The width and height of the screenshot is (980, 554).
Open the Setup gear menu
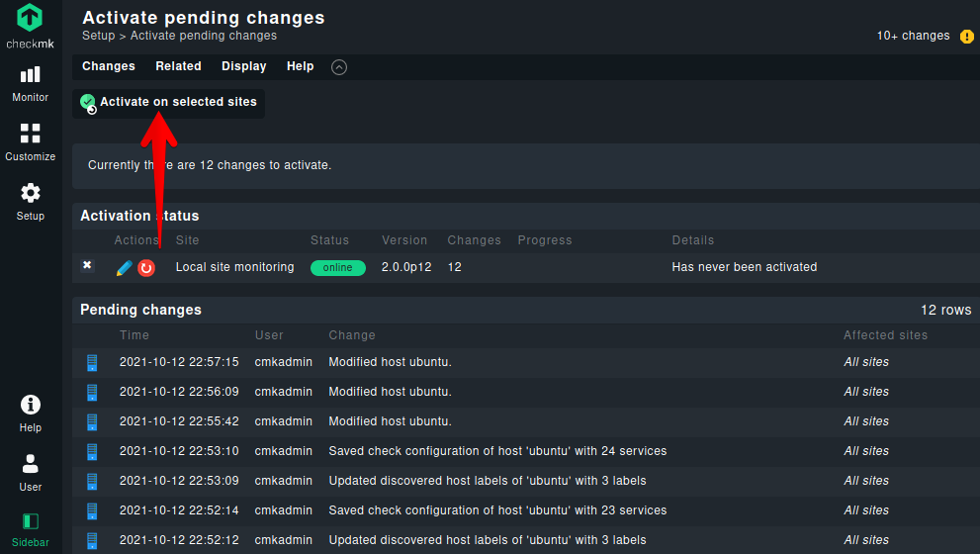pyautogui.click(x=30, y=202)
